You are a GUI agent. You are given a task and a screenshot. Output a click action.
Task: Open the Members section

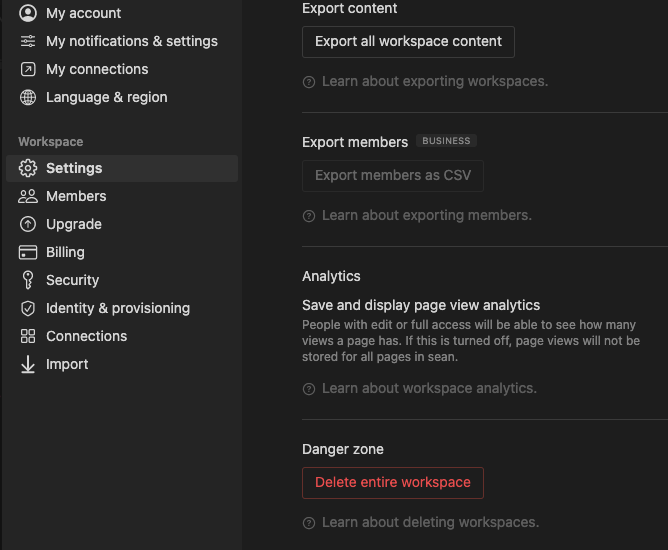click(122, 196)
